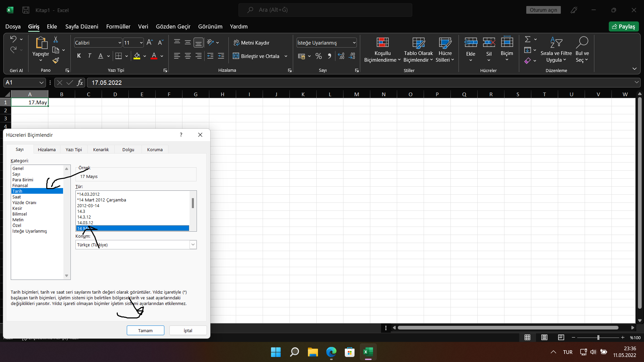Select Saat in the Kategori list
The width and height of the screenshot is (644, 362).
(x=17, y=197)
